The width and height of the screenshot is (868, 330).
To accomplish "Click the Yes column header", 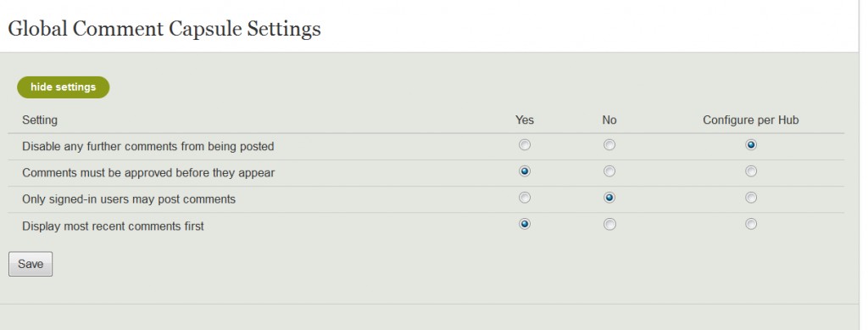I will point(524,120).
